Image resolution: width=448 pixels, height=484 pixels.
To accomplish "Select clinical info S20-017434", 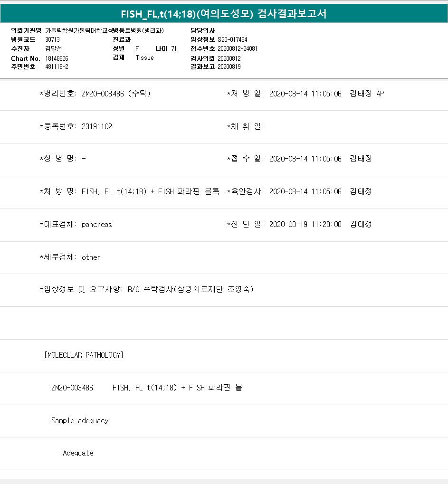I will click(232, 39).
